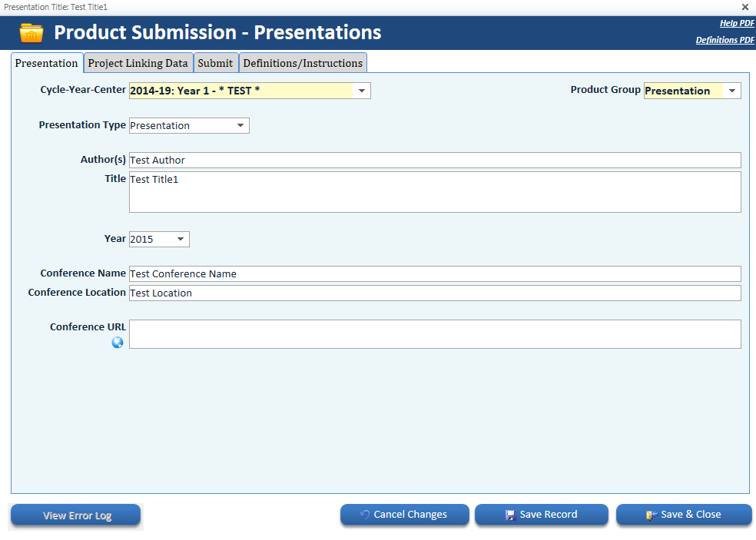Expand the Cycle-Year-Center dropdown
Image resolution: width=756 pixels, height=540 pixels.
pos(362,91)
